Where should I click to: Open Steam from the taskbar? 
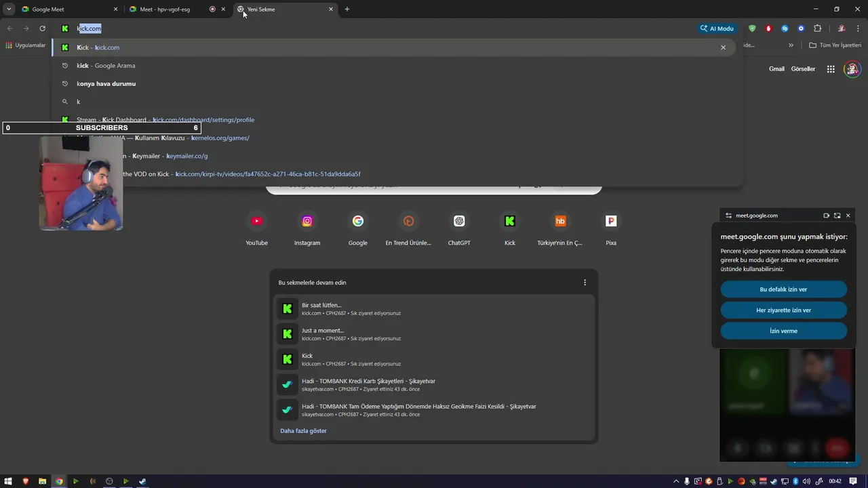(142, 481)
